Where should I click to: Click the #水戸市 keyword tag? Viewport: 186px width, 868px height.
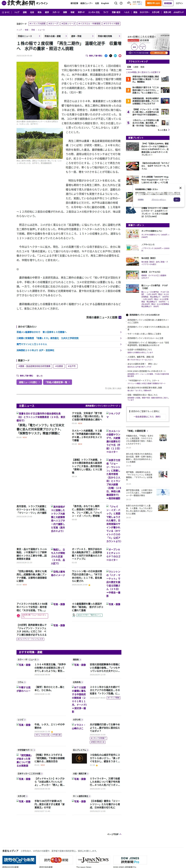tap(72, 366)
